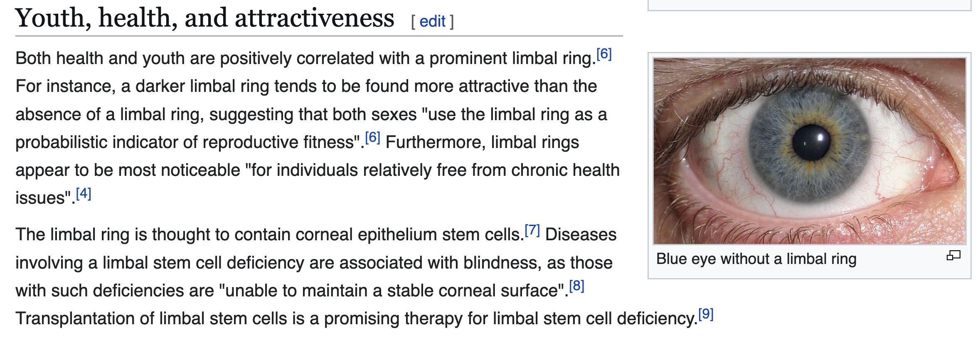The height and width of the screenshot is (355, 980).
Task: Open citation [6] after 'prominent limbal ring'
Action: [x=604, y=54]
